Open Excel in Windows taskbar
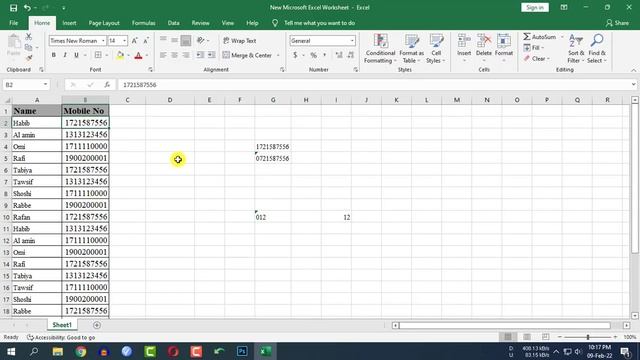 pos(265,351)
